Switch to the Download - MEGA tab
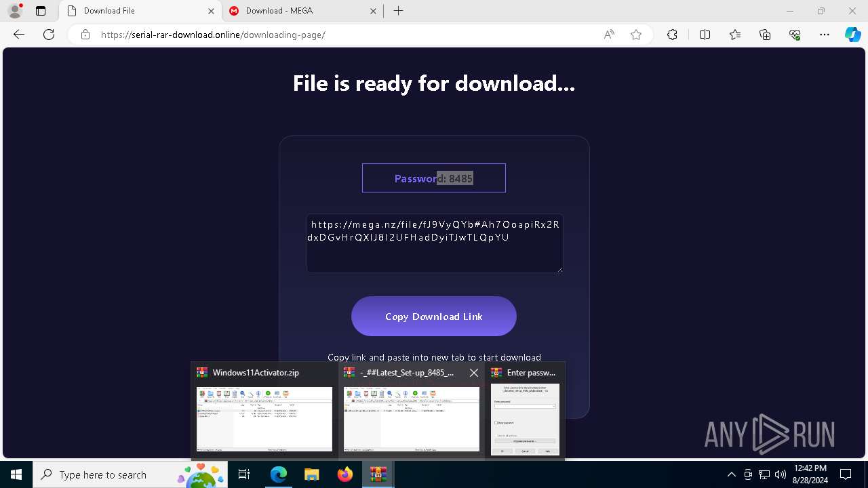This screenshot has height=488, width=868. tap(303, 11)
